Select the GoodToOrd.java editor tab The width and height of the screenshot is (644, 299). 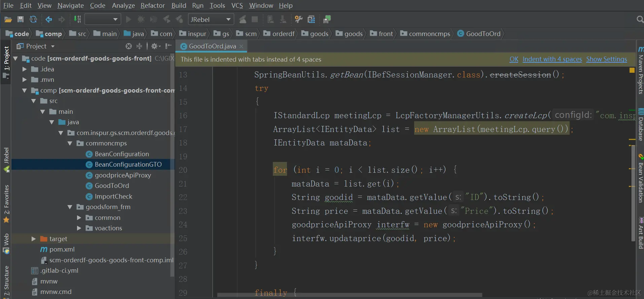click(211, 46)
